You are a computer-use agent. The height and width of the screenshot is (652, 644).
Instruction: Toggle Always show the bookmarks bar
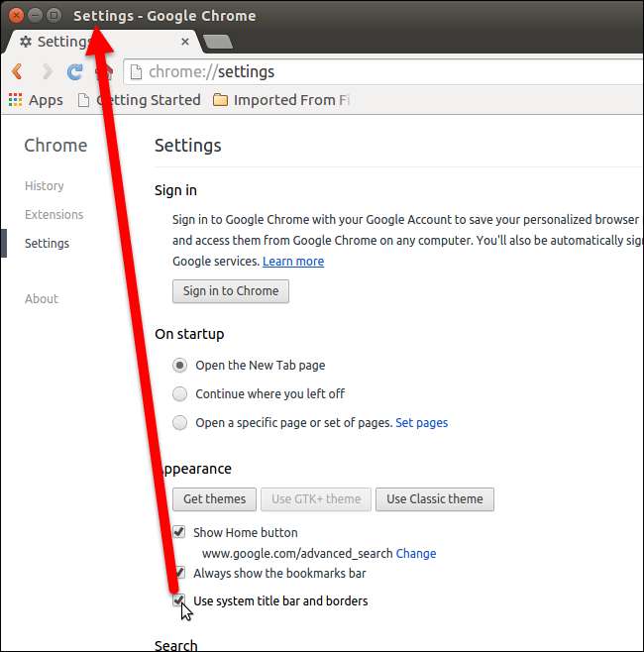(179, 573)
